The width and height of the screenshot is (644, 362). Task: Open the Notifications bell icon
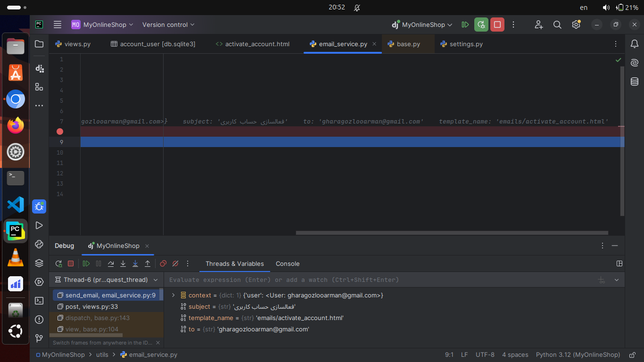pyautogui.click(x=635, y=44)
